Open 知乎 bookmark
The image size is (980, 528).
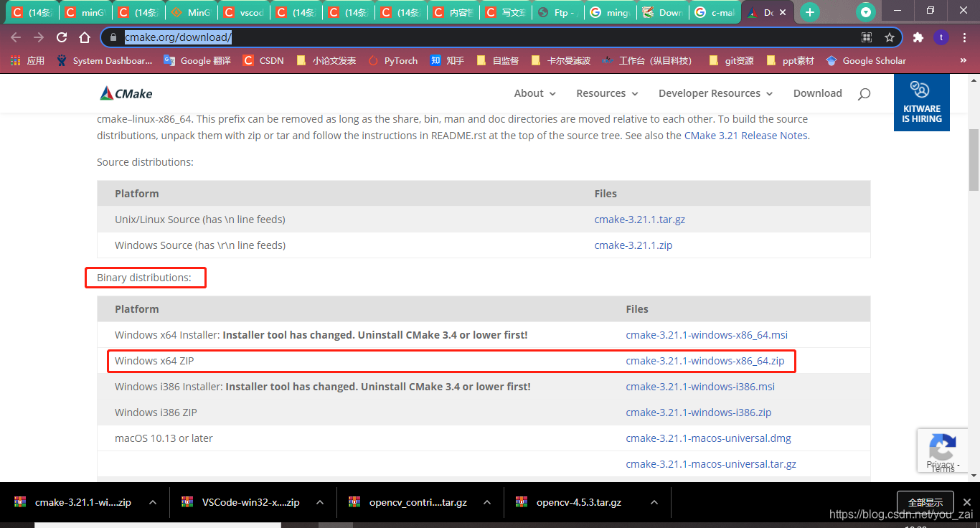pyautogui.click(x=447, y=61)
